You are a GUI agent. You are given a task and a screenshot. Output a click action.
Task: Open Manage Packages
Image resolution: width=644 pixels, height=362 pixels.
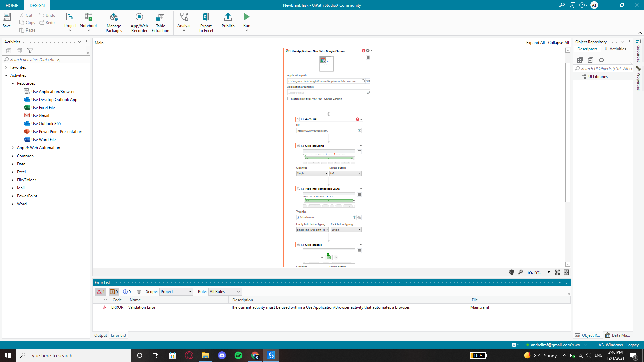click(114, 22)
